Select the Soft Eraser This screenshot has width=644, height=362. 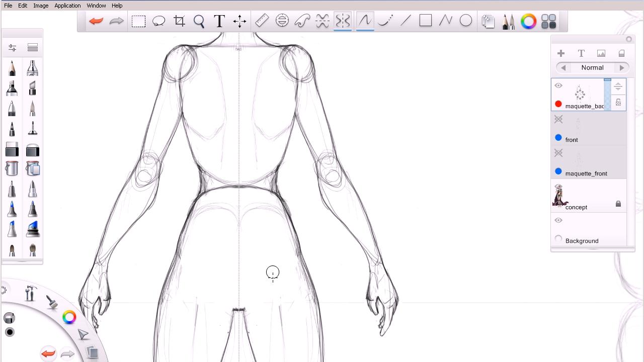(33, 149)
